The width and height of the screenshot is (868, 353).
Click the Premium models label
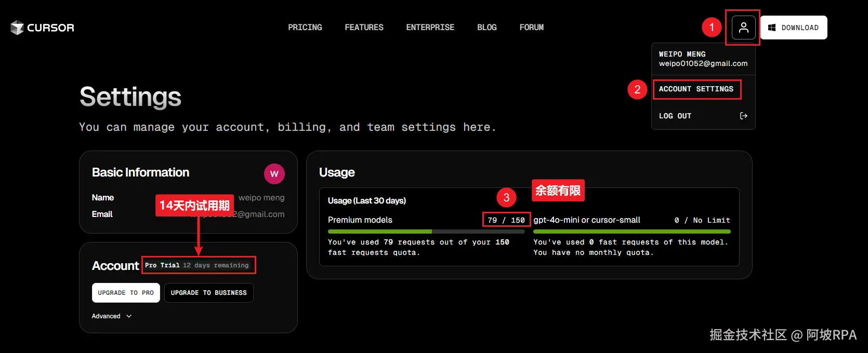[360, 220]
